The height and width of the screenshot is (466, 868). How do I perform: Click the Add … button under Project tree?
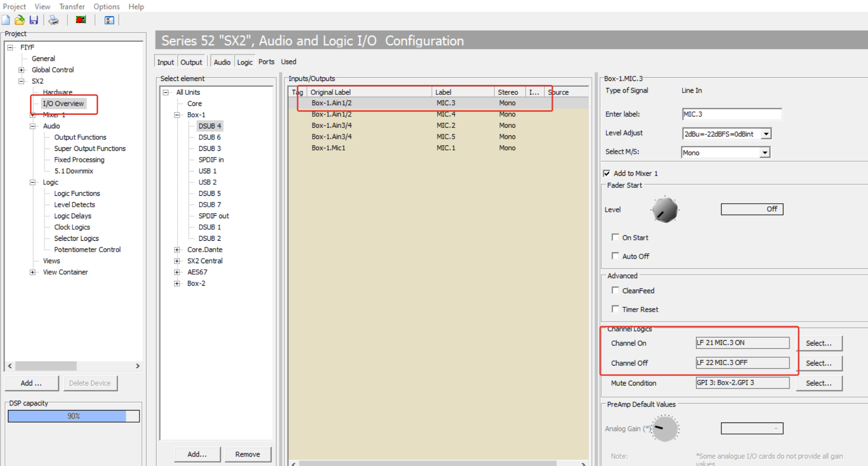coord(31,383)
